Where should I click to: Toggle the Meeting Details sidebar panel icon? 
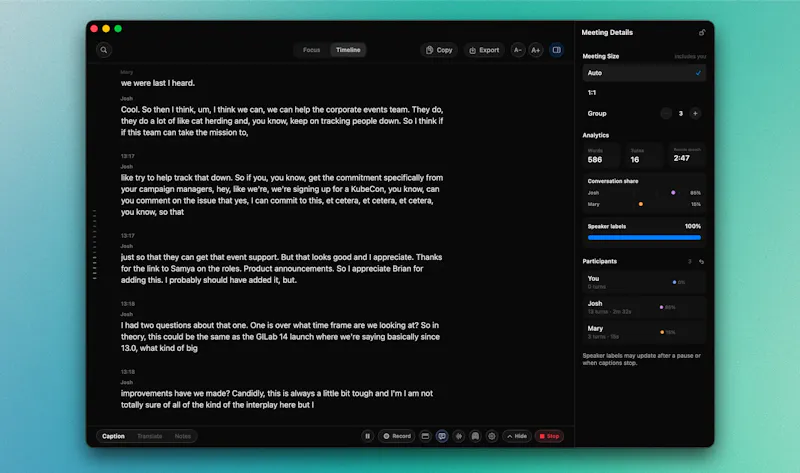pos(556,50)
